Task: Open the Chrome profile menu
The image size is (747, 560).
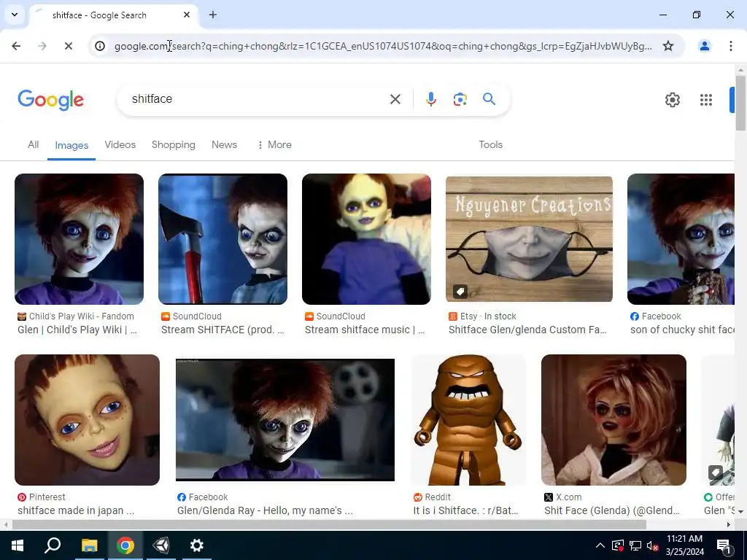Action: [704, 46]
